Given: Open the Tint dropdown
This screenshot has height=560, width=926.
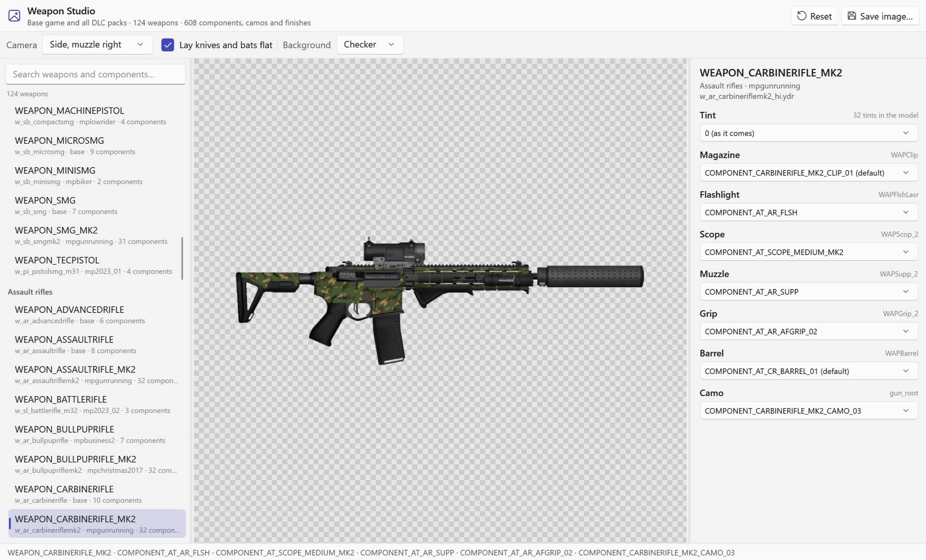Looking at the screenshot, I should (809, 133).
